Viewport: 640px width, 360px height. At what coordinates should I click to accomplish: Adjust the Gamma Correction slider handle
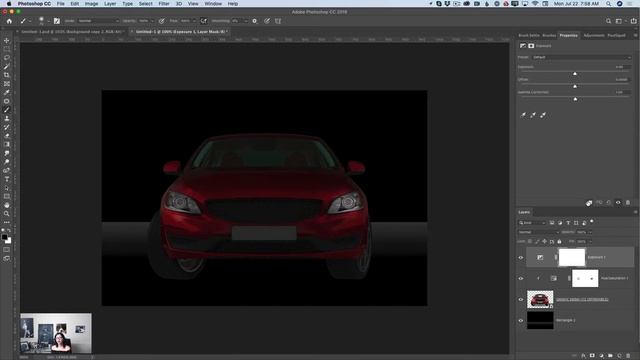pos(575,99)
